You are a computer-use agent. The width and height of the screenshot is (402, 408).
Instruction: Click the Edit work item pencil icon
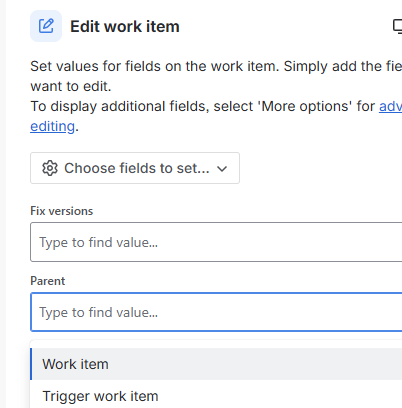coord(46,26)
